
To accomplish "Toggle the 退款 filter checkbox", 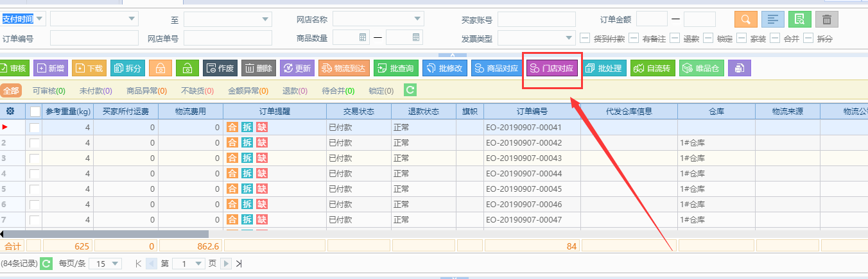I will coord(675,38).
